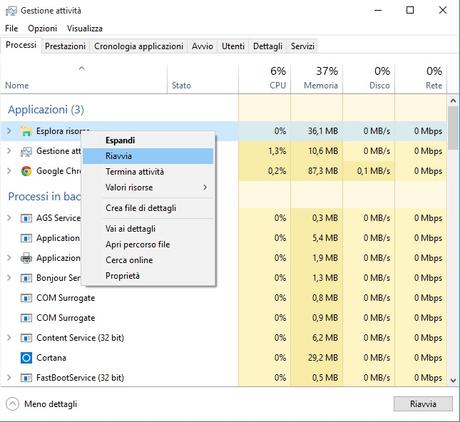
Task: Choose Cerca online in the context menu
Action: click(x=148, y=260)
